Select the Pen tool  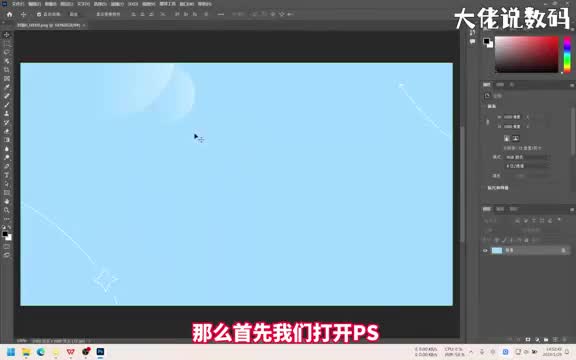coord(7,166)
